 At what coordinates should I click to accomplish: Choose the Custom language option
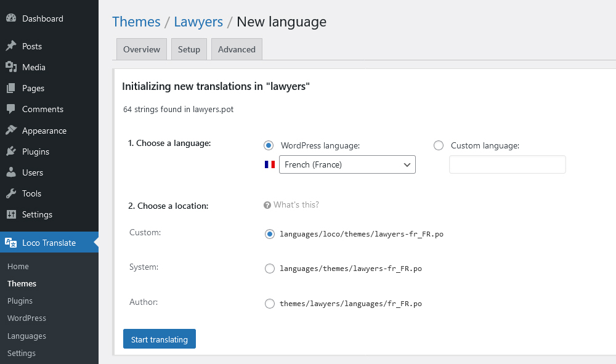[x=438, y=145]
